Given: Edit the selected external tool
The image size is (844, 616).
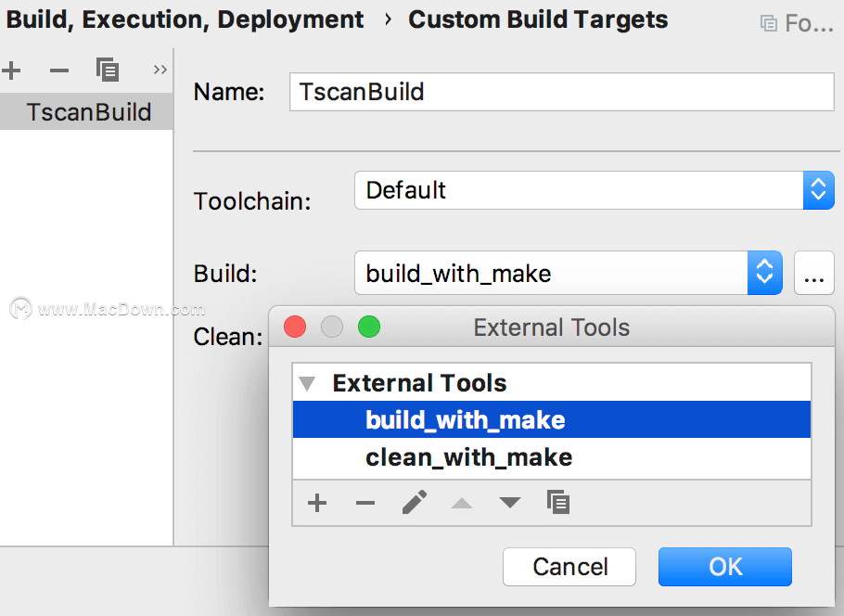Looking at the screenshot, I should 414,502.
